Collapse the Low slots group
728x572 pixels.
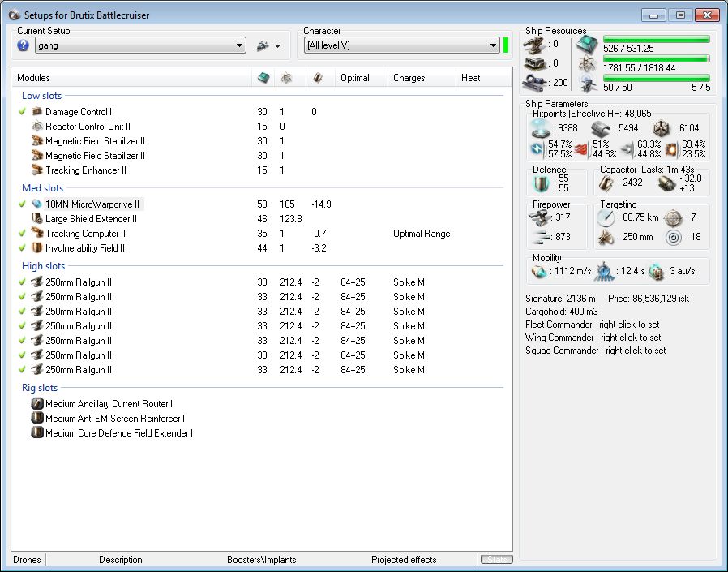(x=42, y=96)
